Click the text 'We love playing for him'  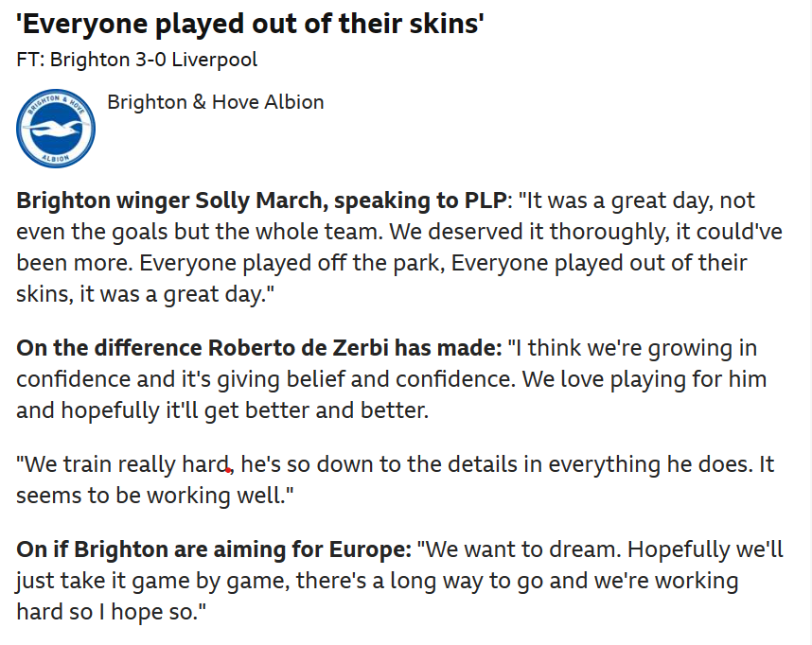644,379
